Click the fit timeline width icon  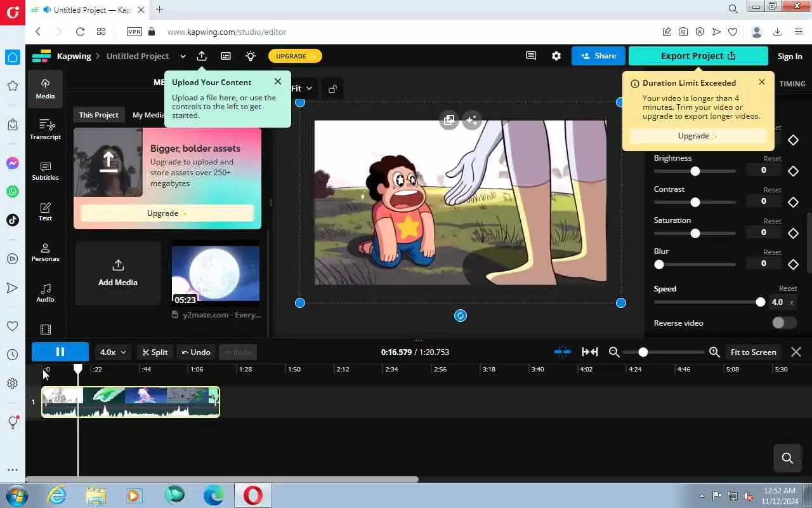pos(590,352)
